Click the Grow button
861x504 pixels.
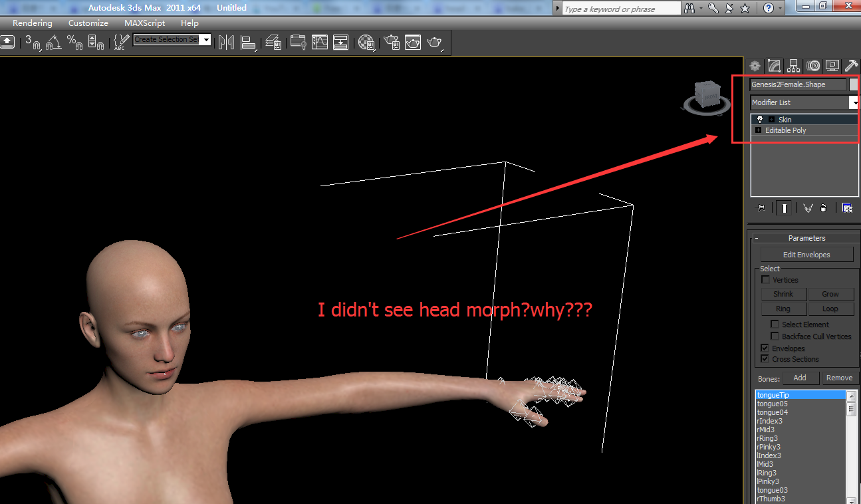tap(830, 294)
